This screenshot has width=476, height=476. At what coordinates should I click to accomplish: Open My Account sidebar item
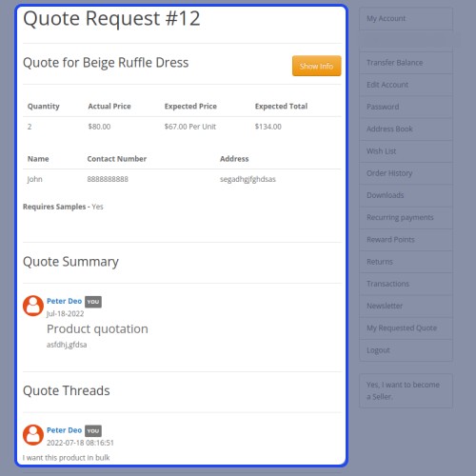[406, 19]
